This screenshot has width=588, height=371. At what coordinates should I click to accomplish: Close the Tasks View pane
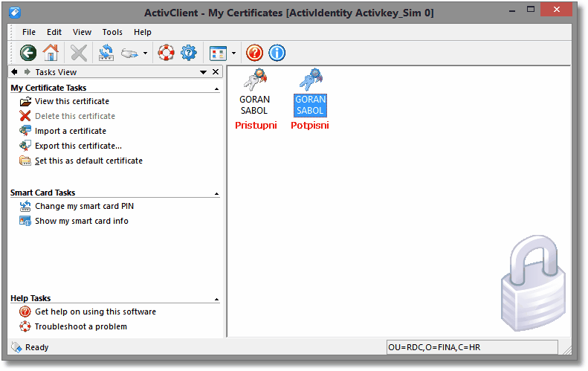pos(216,71)
